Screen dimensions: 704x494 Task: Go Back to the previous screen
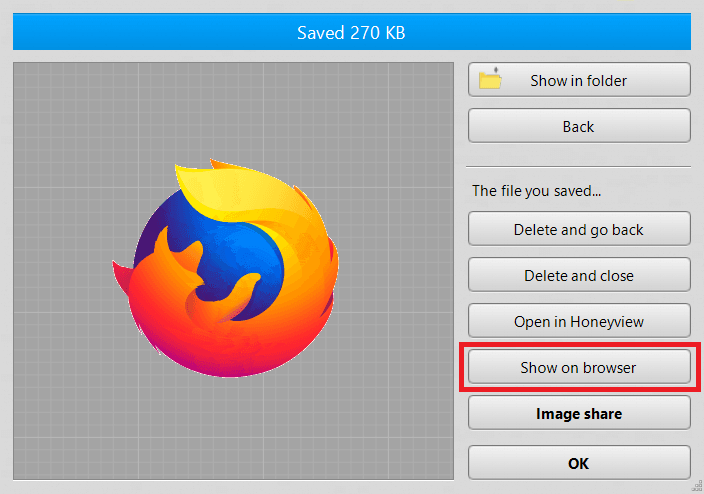point(579,127)
